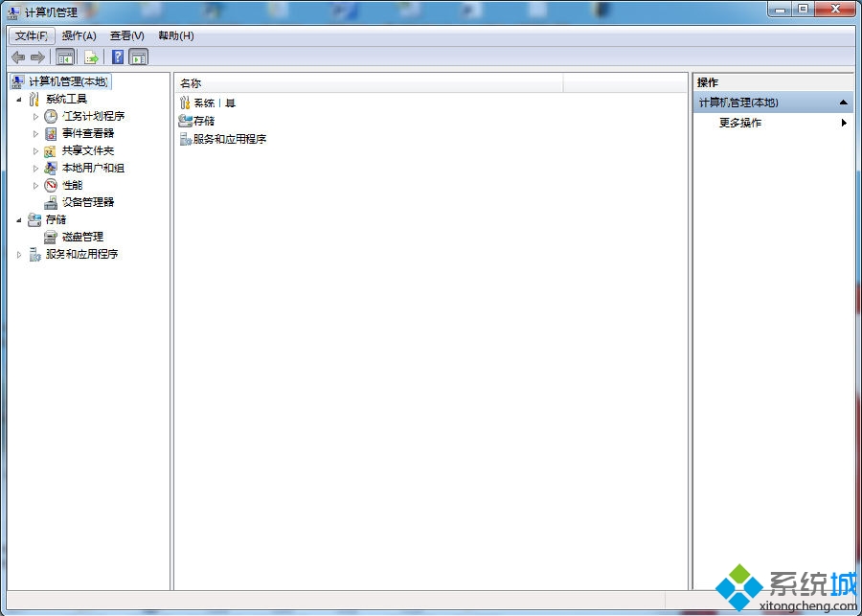Select 任务计划程序 in the tree
862x616 pixels.
click(93, 116)
